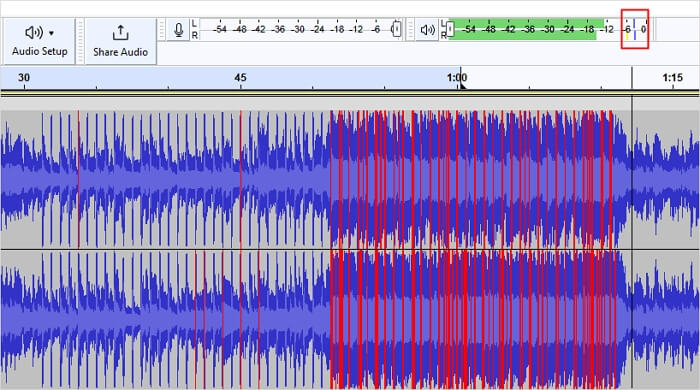Click the Audio Setup toolbar drag grip
The width and height of the screenshot is (700, 390).
(80, 41)
